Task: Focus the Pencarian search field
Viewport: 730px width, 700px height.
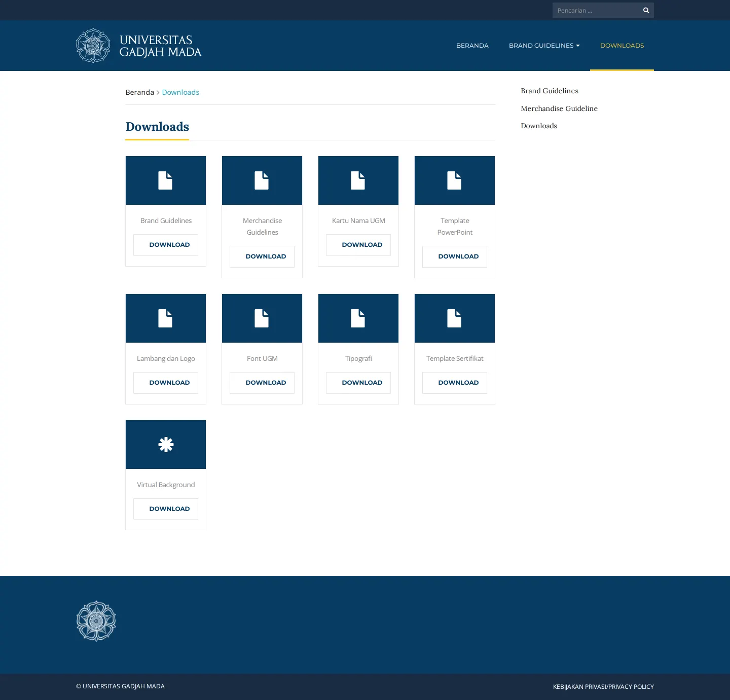Action: click(x=596, y=10)
